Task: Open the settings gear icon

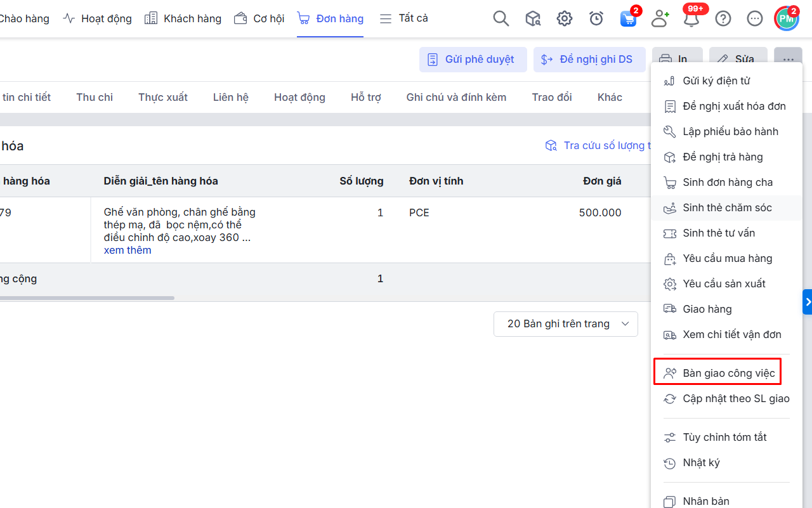Action: point(565,19)
